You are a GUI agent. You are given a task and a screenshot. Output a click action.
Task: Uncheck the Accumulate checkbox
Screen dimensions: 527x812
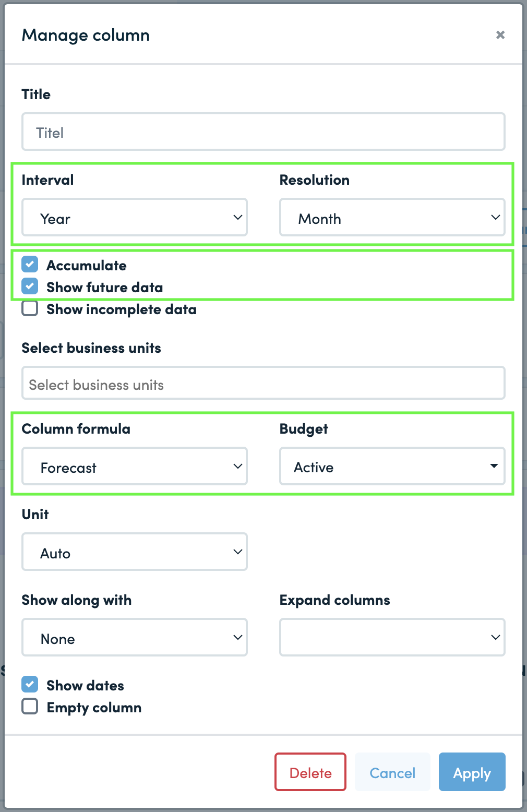pyautogui.click(x=30, y=265)
